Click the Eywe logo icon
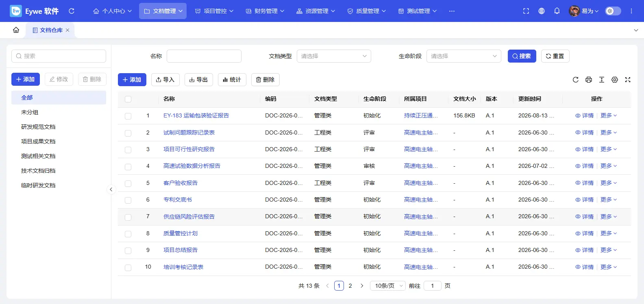The height and width of the screenshot is (304, 644). (16, 11)
